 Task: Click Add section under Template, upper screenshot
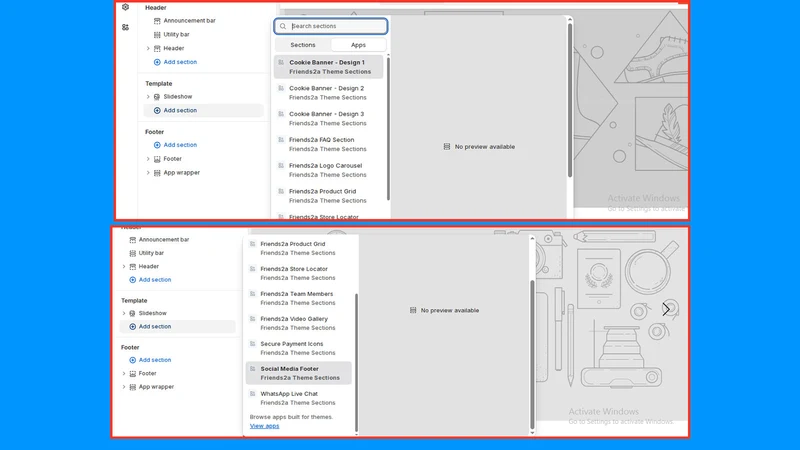pos(175,110)
